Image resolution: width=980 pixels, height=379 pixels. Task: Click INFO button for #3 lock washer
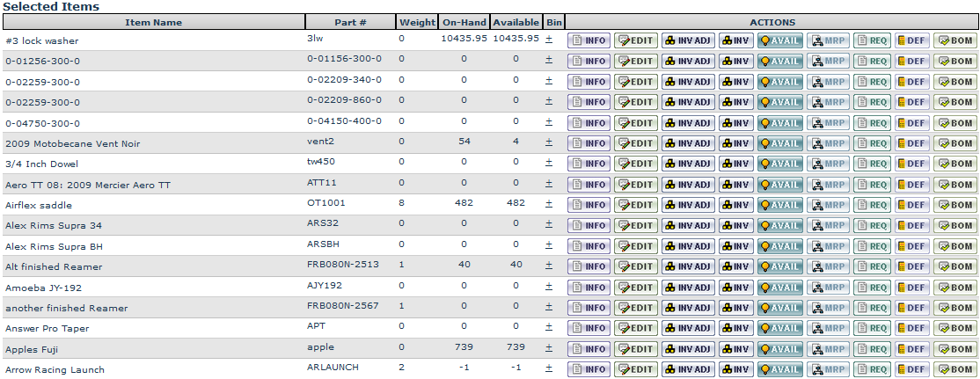tap(589, 40)
